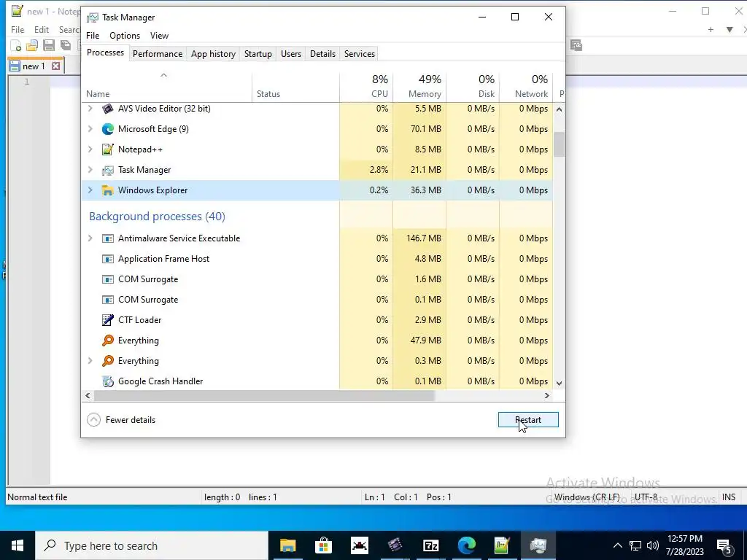Open the Notepad++ Edit menu

(x=42, y=29)
